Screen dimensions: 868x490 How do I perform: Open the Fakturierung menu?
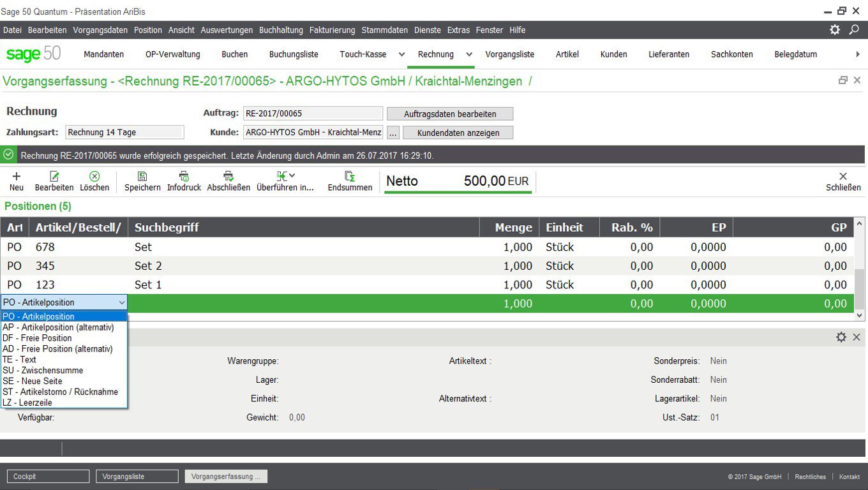[x=333, y=30]
